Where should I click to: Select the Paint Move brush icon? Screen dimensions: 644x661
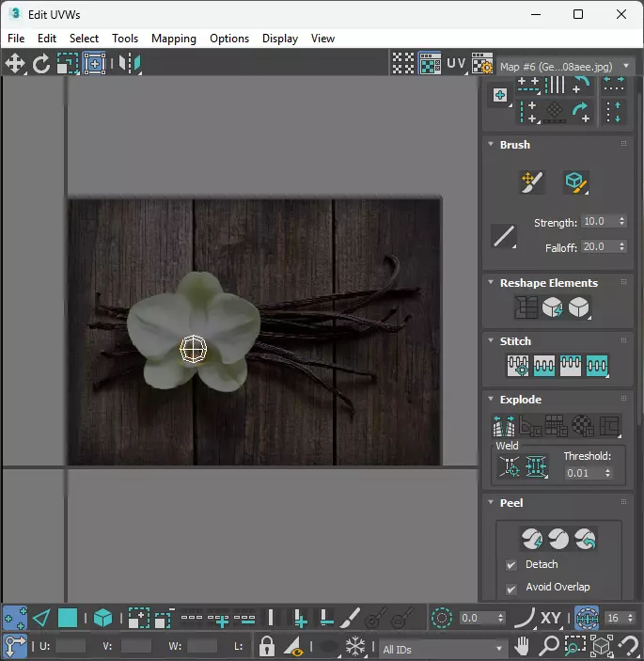tap(531, 182)
